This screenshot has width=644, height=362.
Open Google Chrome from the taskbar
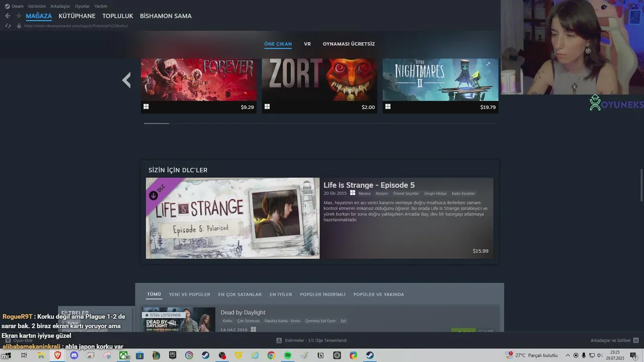coord(271,355)
